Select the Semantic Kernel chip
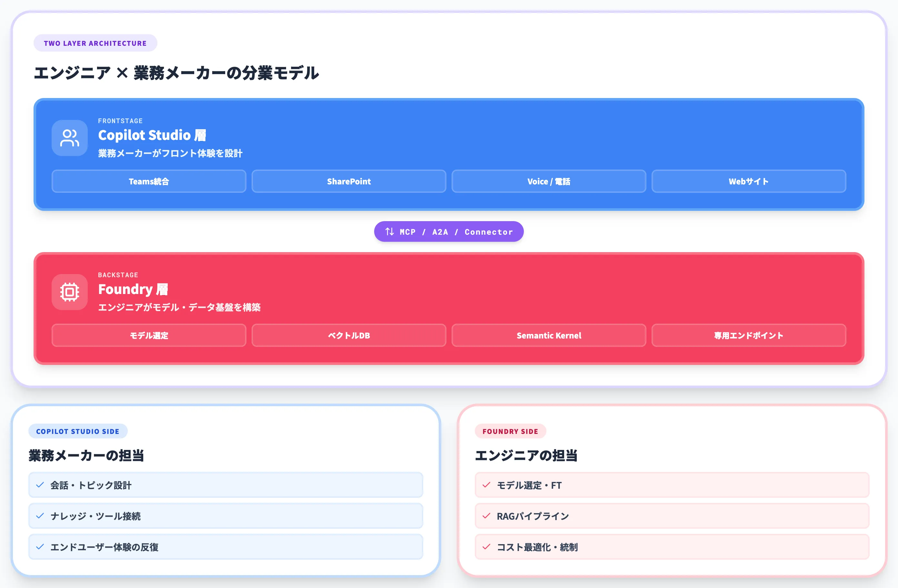Viewport: 898px width, 588px height. 549,335
